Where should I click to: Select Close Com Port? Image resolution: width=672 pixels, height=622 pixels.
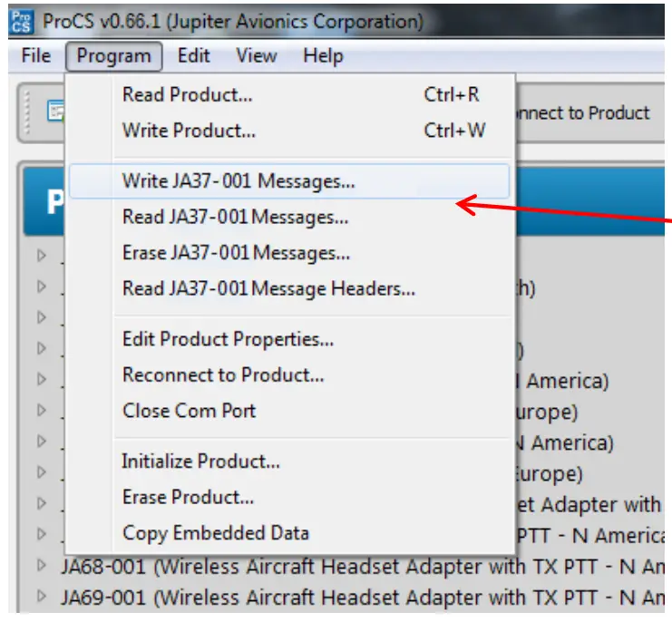coord(289,411)
